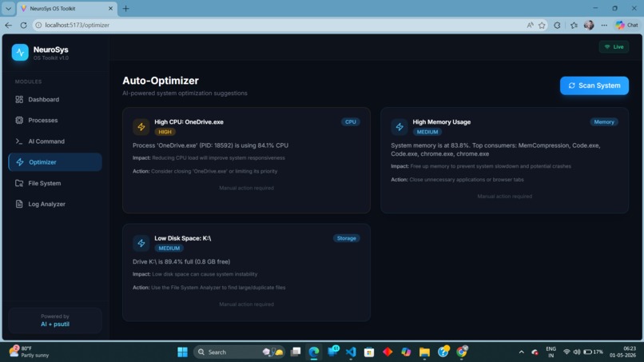Click the Low Disk Space card lightning icon
The image size is (644, 362).
(141, 243)
